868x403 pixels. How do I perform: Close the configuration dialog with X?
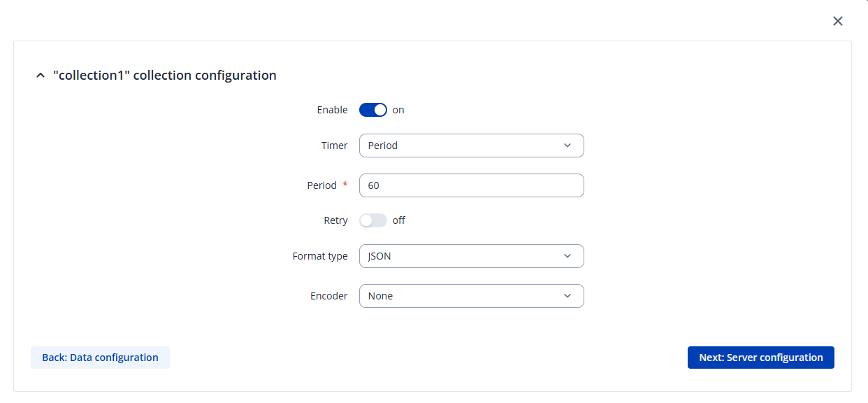(x=838, y=21)
